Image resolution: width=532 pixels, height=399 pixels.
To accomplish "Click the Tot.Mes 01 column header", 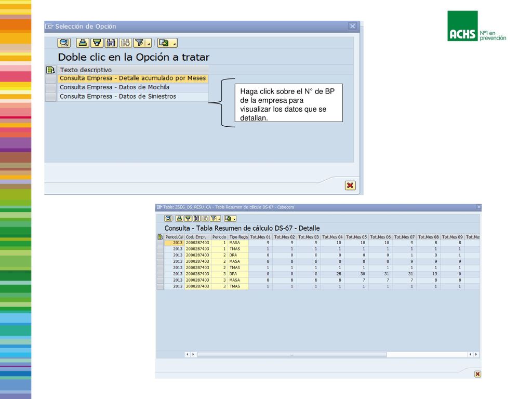I will pyautogui.click(x=260, y=237).
